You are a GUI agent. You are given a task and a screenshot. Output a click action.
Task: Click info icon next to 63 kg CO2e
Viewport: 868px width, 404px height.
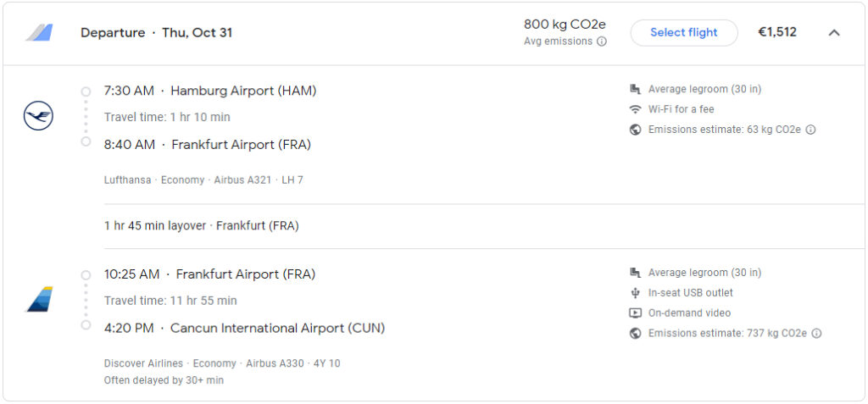(x=810, y=130)
